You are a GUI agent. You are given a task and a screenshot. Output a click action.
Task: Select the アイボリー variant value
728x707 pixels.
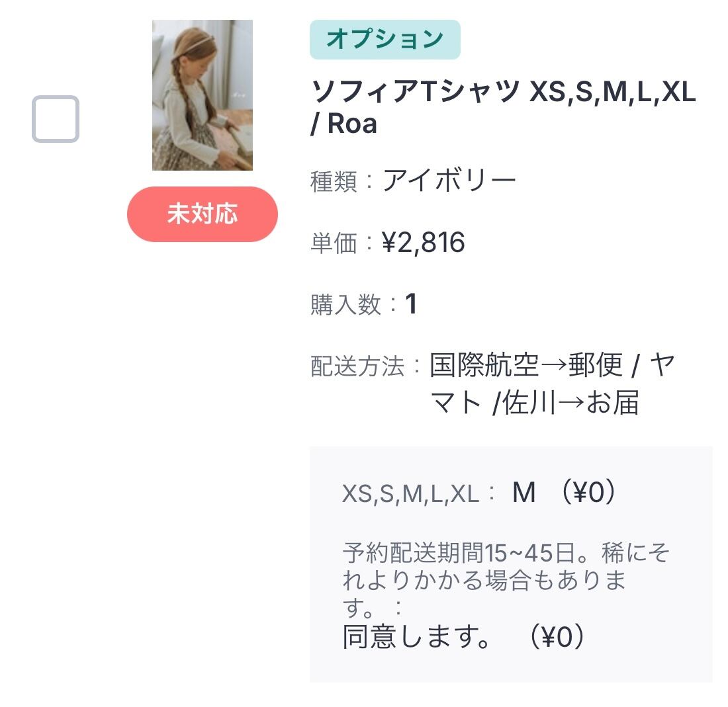pos(449,181)
